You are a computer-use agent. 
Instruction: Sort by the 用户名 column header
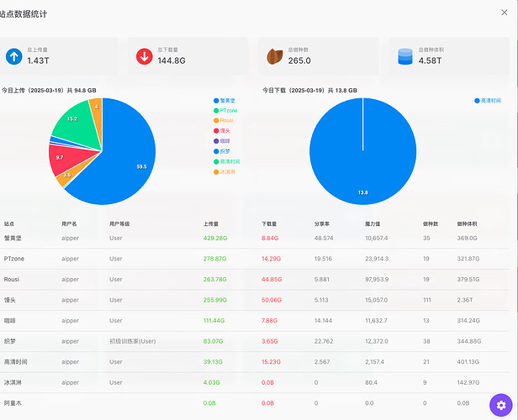pyautogui.click(x=69, y=223)
